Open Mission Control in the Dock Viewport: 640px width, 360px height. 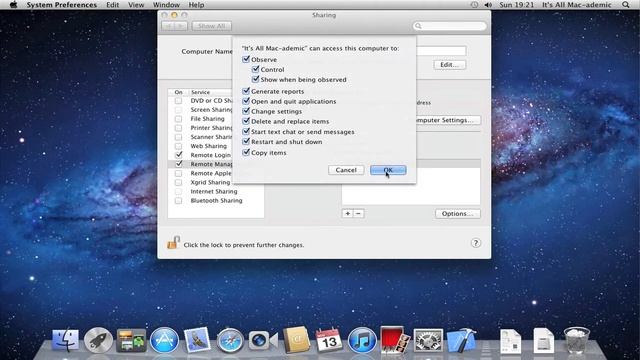[131, 340]
